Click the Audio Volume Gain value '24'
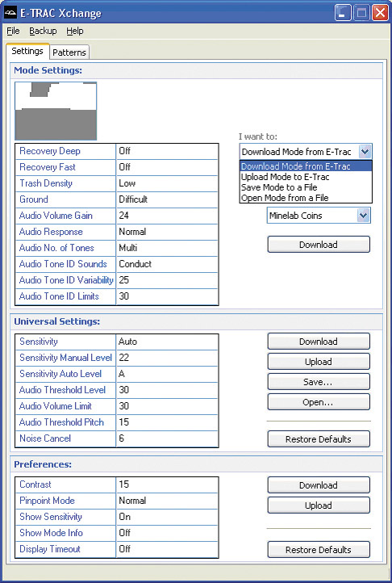Viewport: 392px width, 583px height. (167, 216)
